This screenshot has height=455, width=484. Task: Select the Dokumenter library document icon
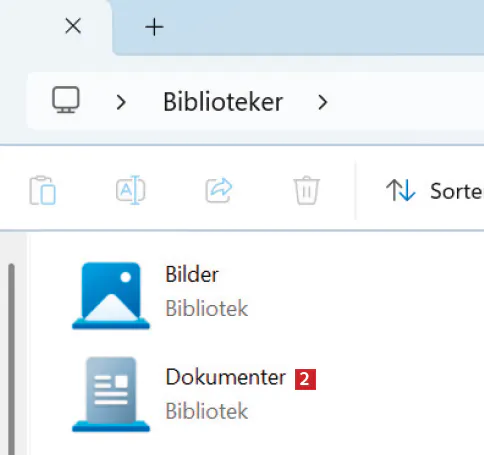tap(111, 395)
